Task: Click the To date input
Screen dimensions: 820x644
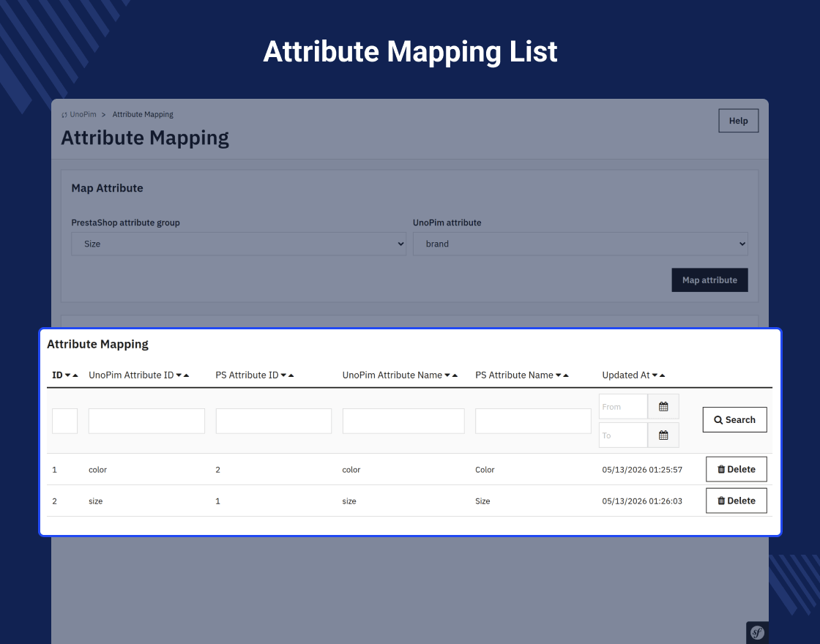Action: coord(623,435)
